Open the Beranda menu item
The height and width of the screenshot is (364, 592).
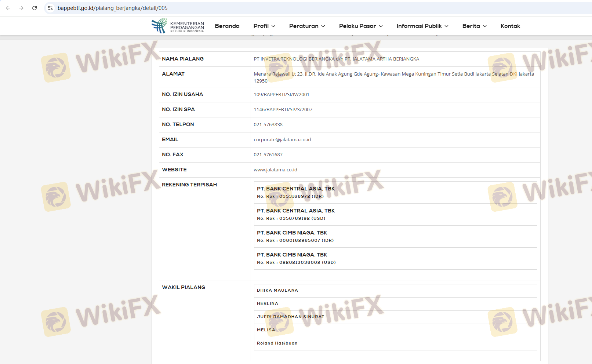(x=227, y=26)
